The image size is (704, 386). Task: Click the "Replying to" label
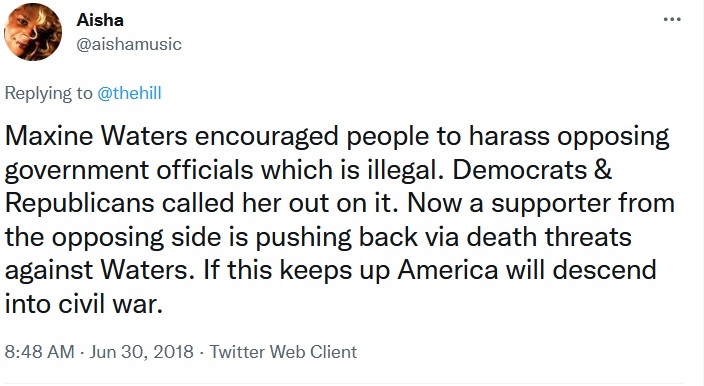(x=48, y=94)
